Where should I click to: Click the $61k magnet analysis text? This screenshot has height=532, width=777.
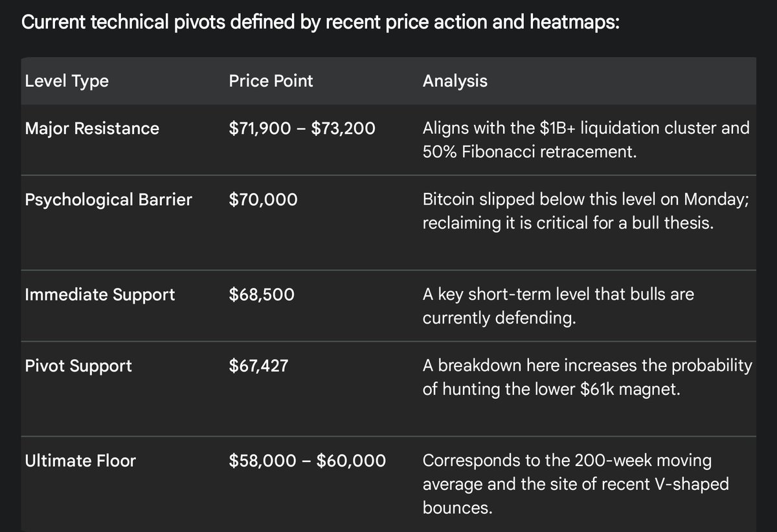tap(587, 377)
